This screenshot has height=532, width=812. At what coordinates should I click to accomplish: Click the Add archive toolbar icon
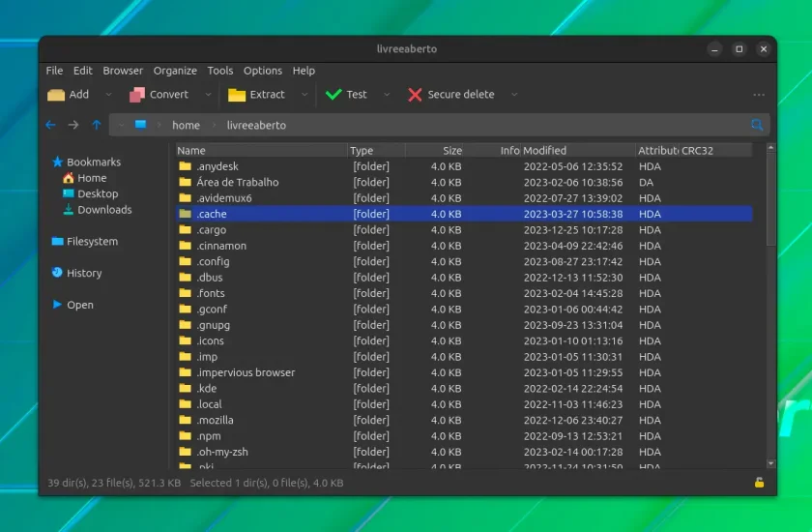pos(56,95)
